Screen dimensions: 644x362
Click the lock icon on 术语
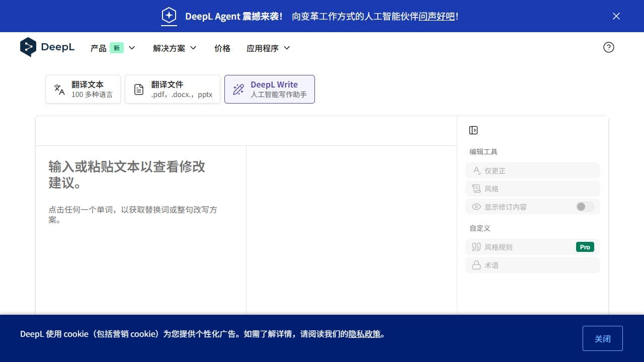click(x=477, y=265)
